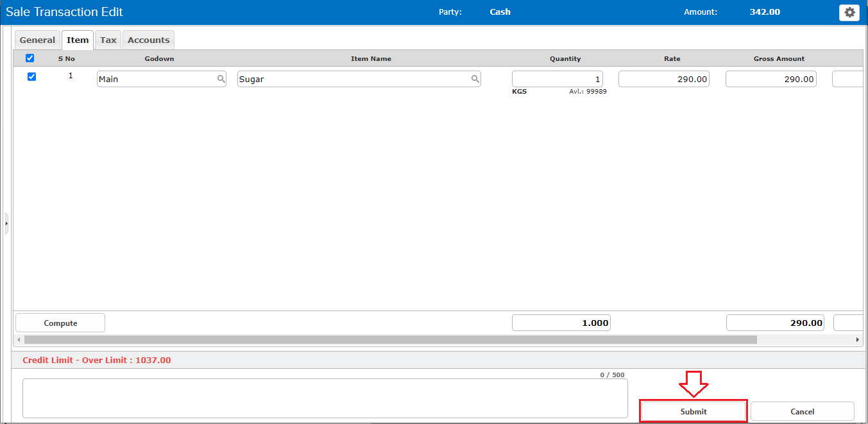
Task: Open the Item Name Sugar lookup field
Action: (x=353, y=79)
